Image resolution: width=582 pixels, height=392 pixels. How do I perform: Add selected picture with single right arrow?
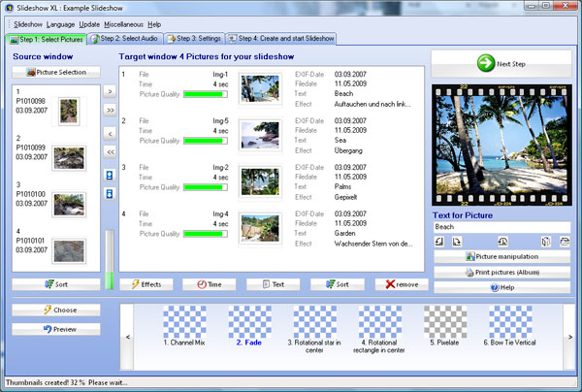(110, 91)
